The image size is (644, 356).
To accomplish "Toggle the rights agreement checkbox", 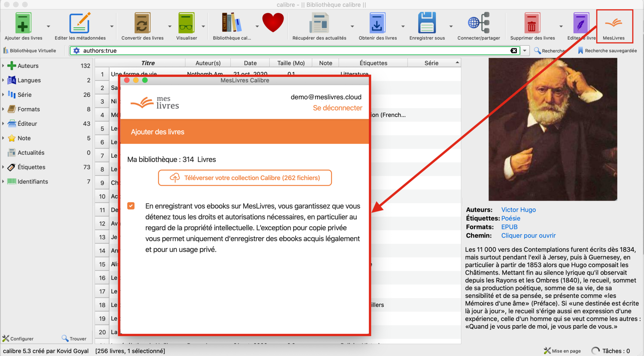I will point(131,206).
